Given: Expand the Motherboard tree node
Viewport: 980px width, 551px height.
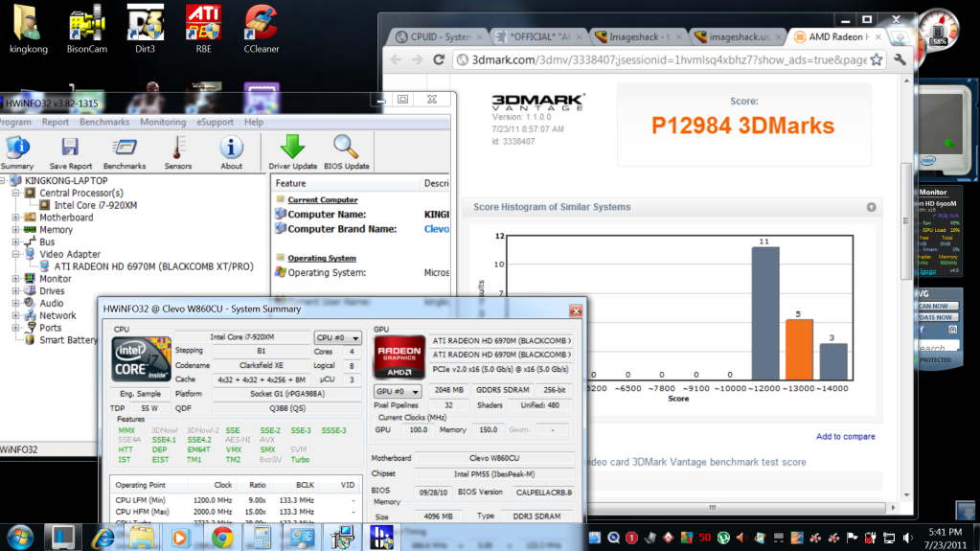Looking at the screenshot, I should coord(15,218).
